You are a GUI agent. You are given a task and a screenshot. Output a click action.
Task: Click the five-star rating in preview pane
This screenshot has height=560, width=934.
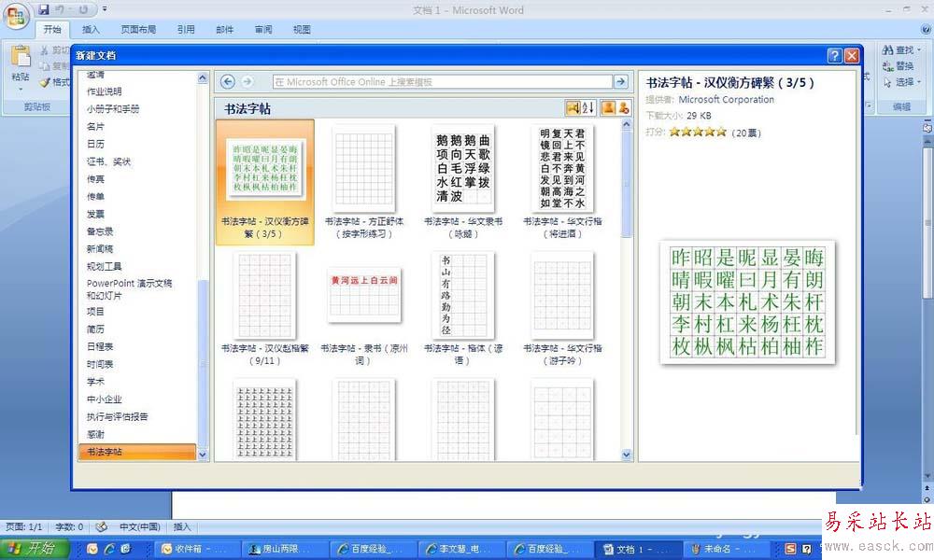(698, 133)
